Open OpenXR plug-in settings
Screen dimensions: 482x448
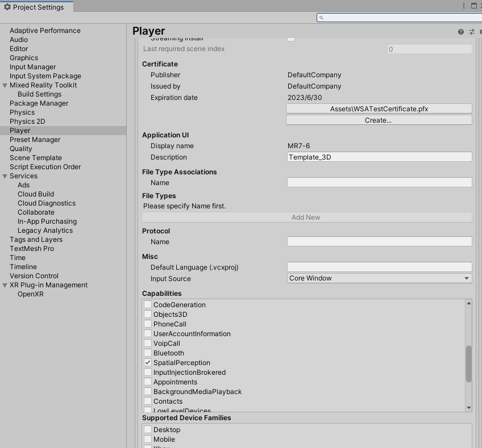click(31, 294)
